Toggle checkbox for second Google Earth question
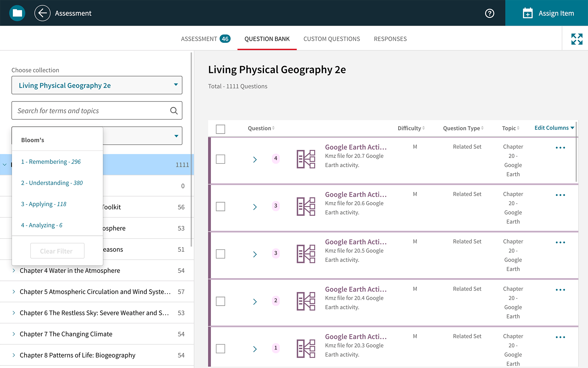The image size is (588, 368). (221, 206)
